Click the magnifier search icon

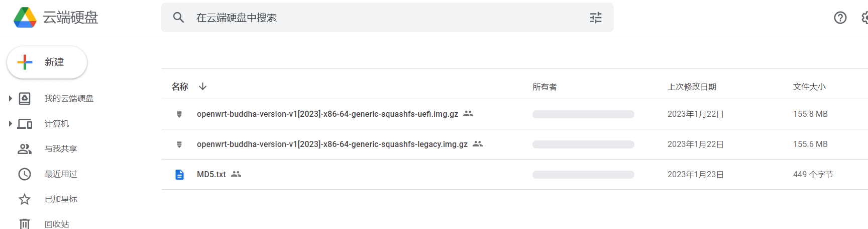click(x=178, y=18)
